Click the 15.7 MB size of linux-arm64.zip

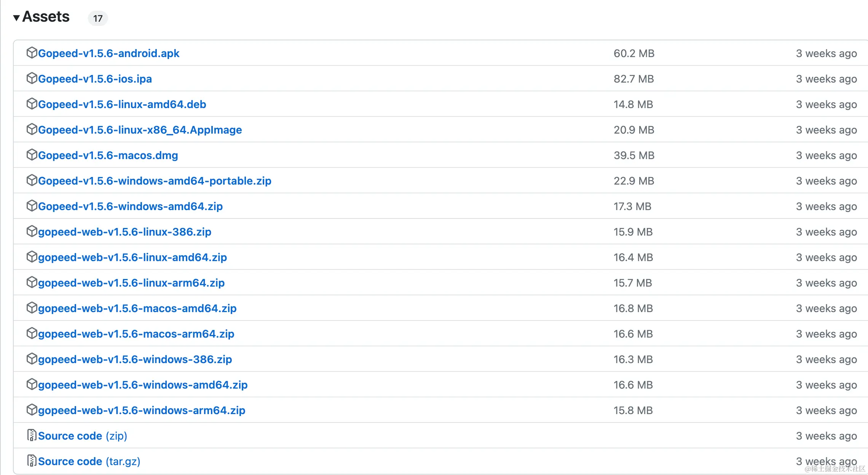633,283
